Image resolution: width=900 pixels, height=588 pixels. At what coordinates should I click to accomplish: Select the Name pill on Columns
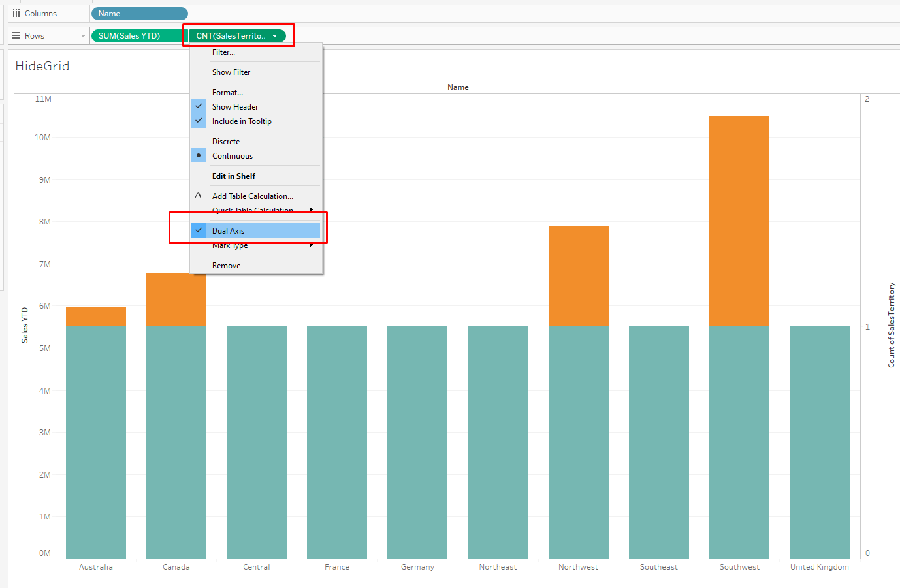coord(139,13)
